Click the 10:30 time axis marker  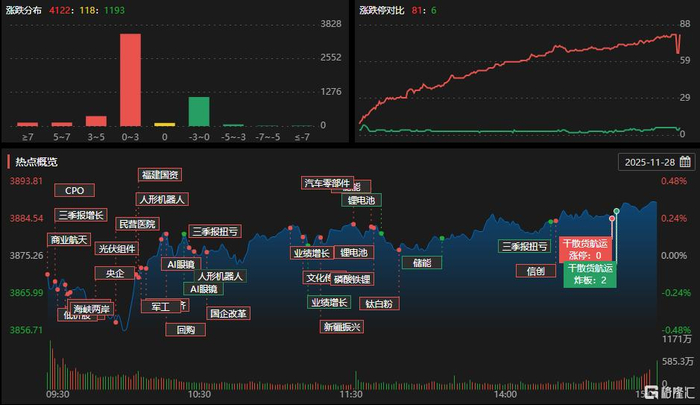click(199, 394)
